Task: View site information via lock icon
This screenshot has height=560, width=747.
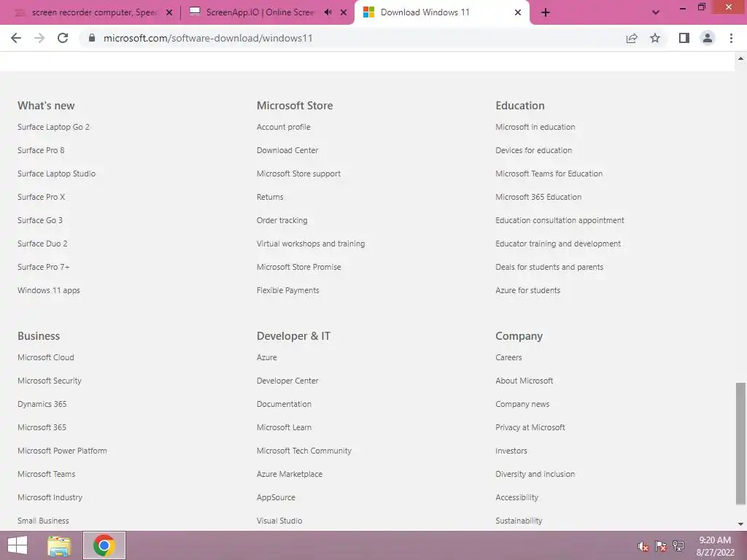Action: pos(92,38)
